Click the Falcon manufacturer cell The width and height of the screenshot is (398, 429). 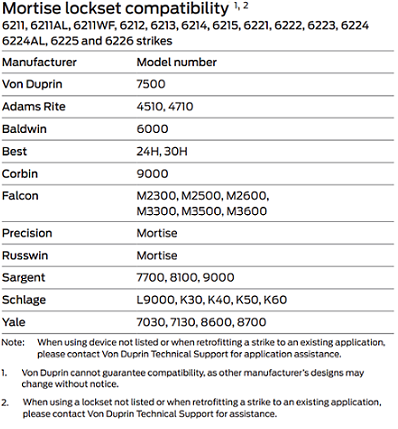pos(20,196)
